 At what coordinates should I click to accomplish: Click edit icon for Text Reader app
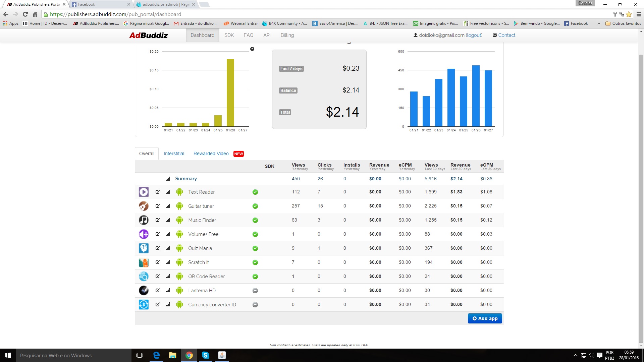click(x=157, y=192)
